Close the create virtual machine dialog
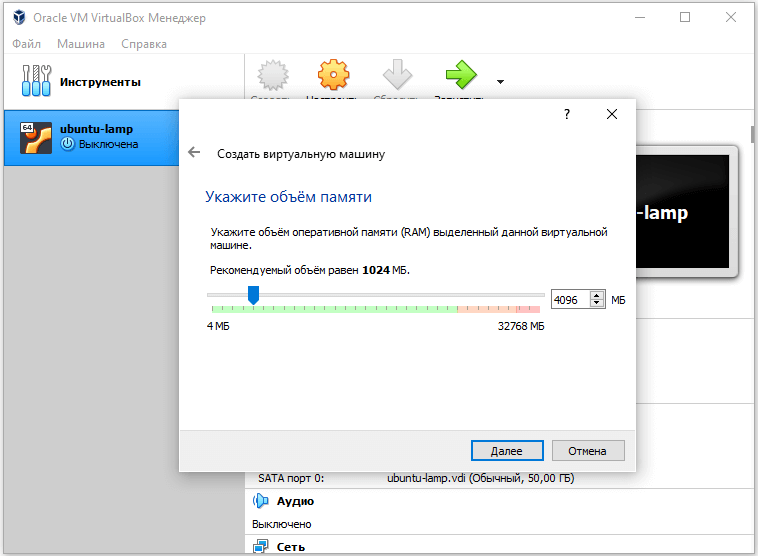Viewport: 758px width, 556px height. tap(612, 114)
